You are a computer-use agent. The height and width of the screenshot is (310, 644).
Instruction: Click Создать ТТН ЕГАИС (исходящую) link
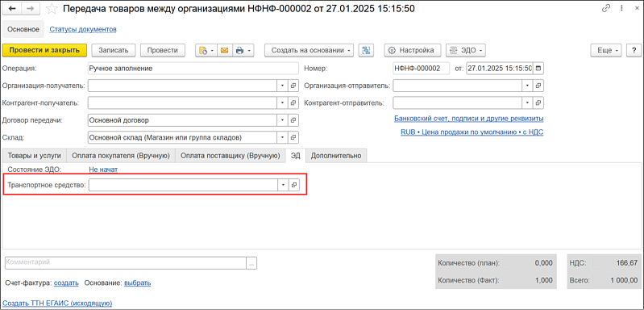point(57,304)
